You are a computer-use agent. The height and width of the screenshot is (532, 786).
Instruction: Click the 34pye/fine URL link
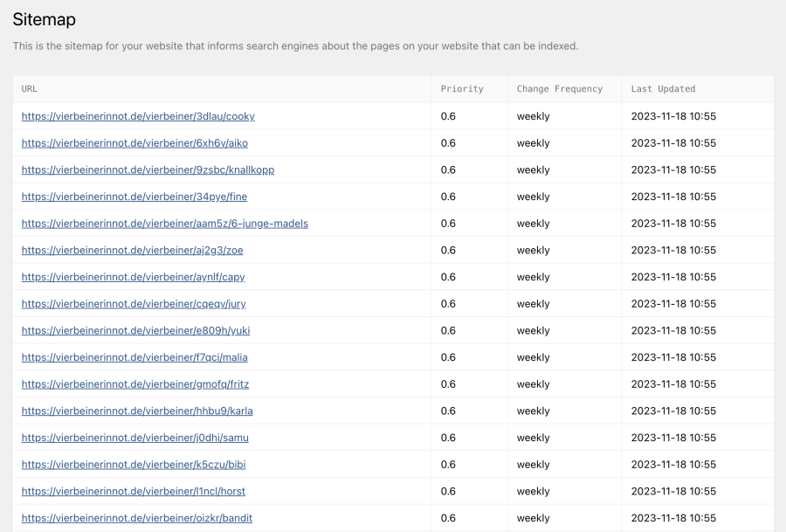[x=134, y=197]
